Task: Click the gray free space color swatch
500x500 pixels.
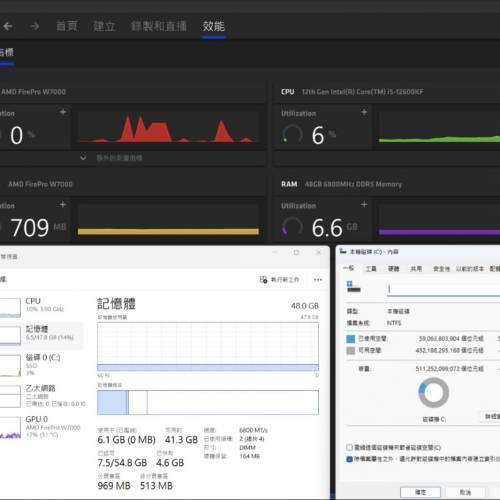Action: pyautogui.click(x=351, y=350)
